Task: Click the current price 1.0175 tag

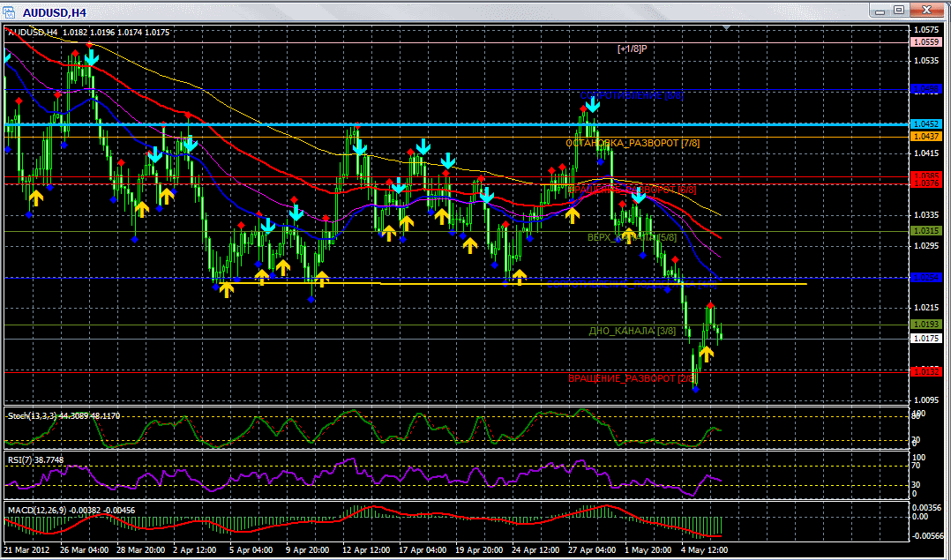Action: click(x=925, y=338)
